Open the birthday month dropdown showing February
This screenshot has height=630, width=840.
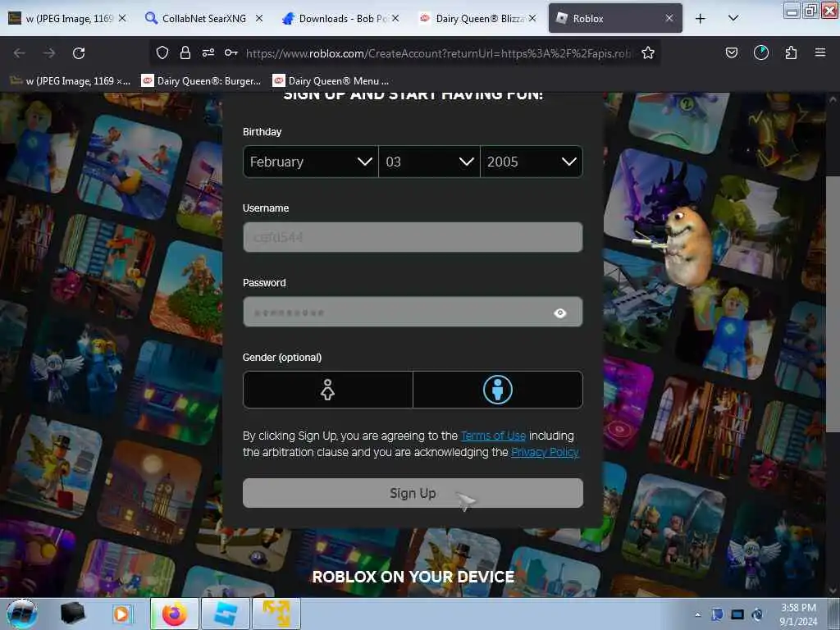(311, 162)
